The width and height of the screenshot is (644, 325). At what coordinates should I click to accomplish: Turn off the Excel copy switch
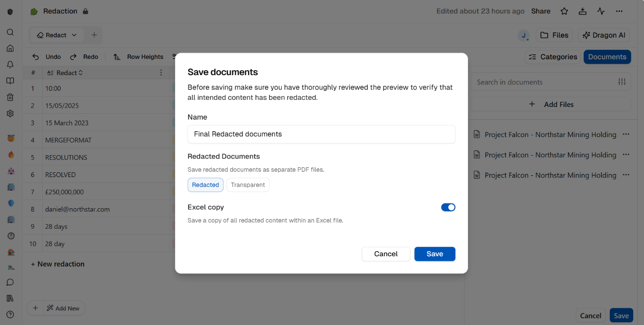[448, 207]
